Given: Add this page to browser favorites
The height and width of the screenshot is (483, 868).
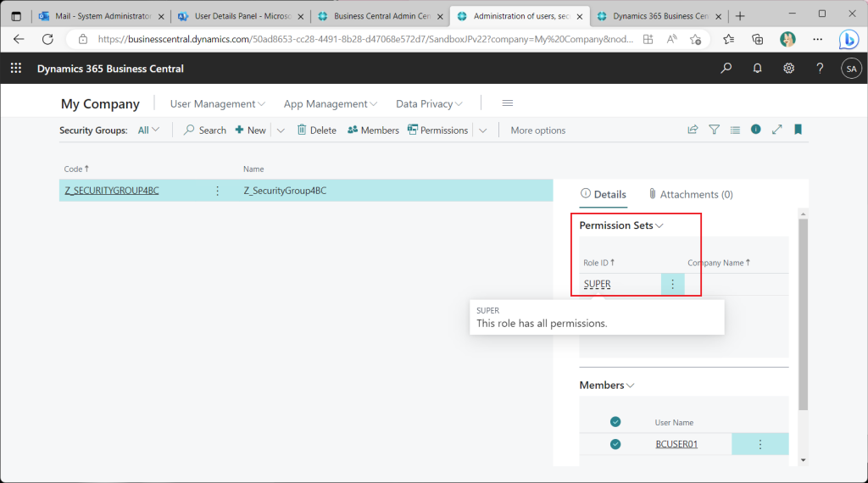Looking at the screenshot, I should click(695, 39).
